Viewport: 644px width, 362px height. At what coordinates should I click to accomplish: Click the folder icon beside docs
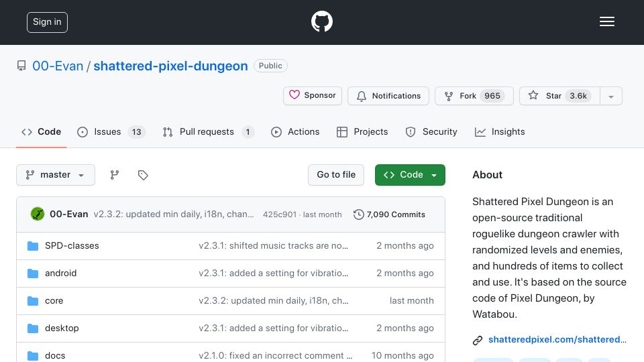click(33, 356)
